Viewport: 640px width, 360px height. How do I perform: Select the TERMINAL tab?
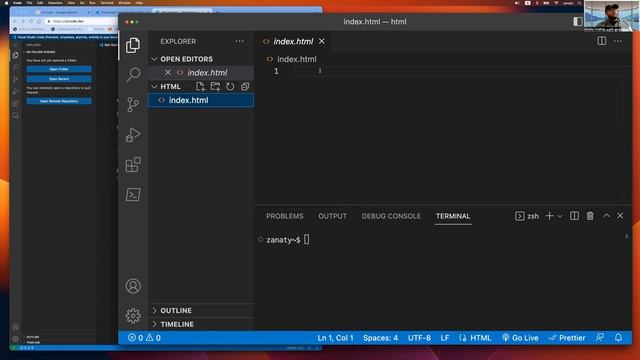click(x=453, y=216)
